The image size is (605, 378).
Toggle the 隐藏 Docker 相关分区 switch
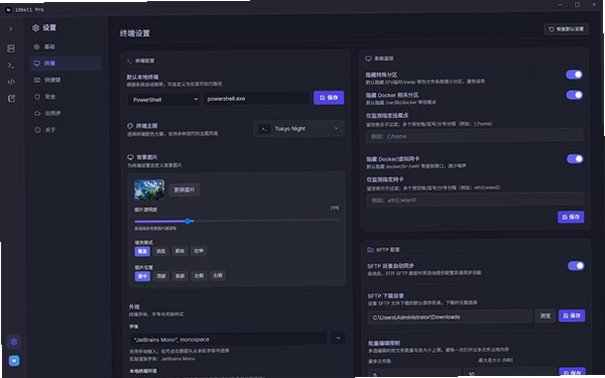coord(575,95)
